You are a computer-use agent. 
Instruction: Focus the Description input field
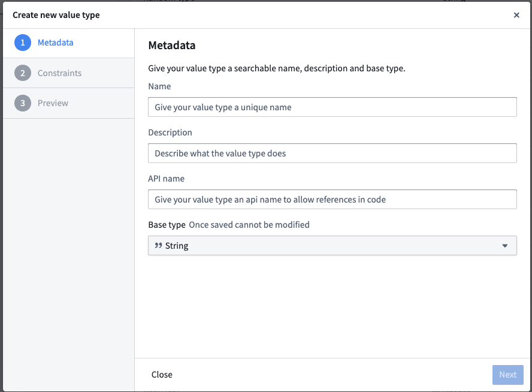[x=332, y=153]
